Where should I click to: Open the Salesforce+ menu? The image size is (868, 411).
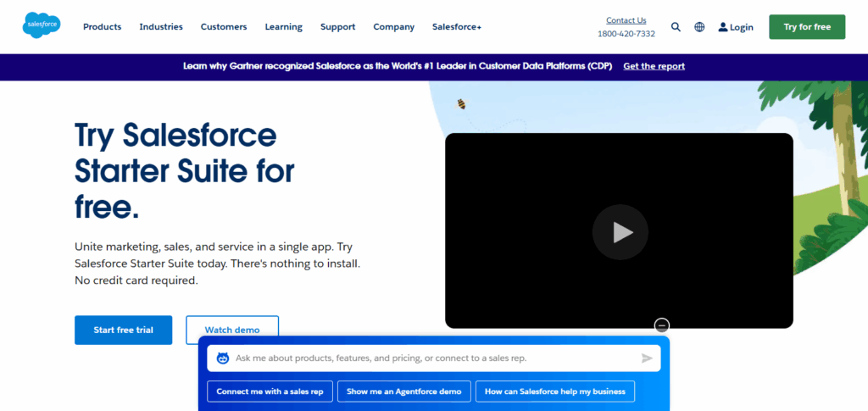[x=457, y=27]
